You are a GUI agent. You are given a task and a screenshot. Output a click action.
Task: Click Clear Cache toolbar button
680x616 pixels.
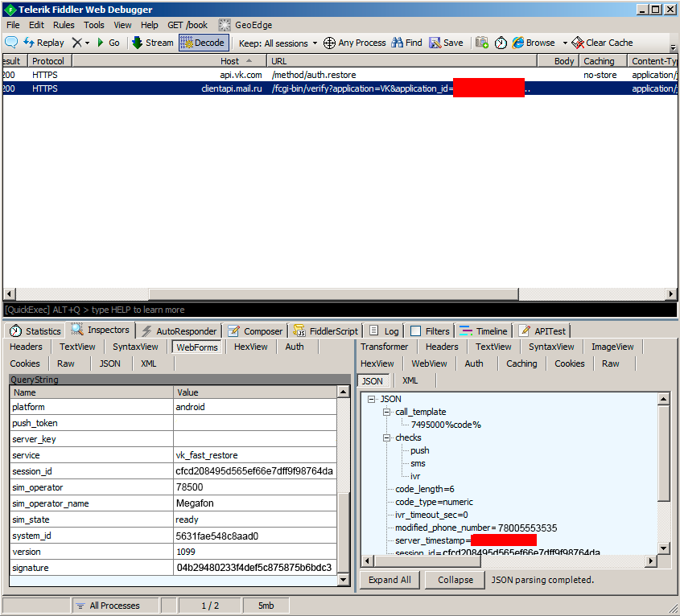tap(602, 43)
